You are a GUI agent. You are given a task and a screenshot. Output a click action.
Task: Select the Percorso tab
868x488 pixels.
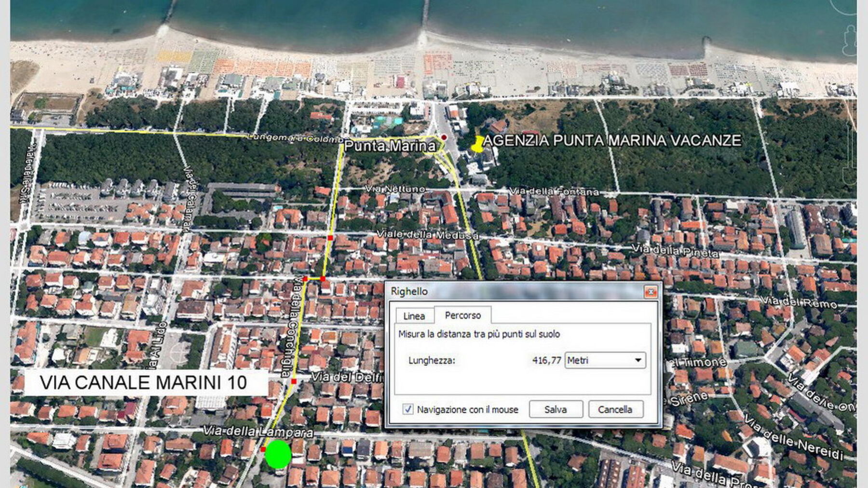[462, 315]
